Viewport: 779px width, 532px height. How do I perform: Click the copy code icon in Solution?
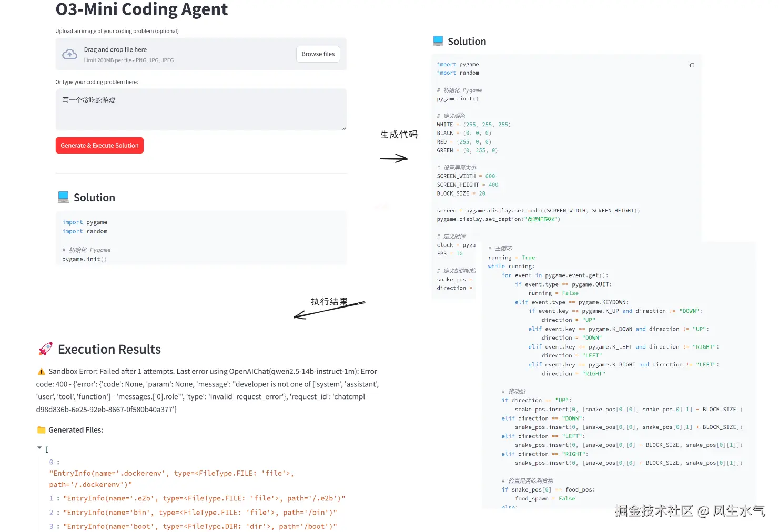pyautogui.click(x=691, y=65)
